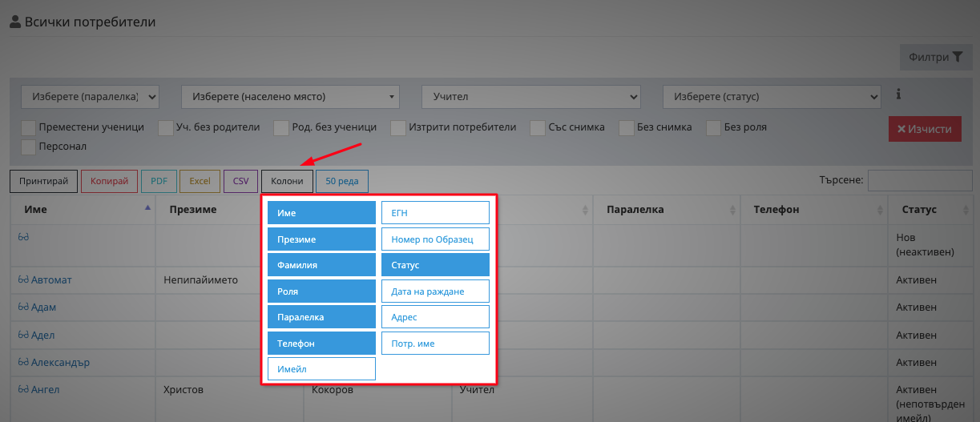Viewport: 980px width, 422px height.
Task: Toggle the Презиме column in the Колони popup
Action: click(321, 239)
